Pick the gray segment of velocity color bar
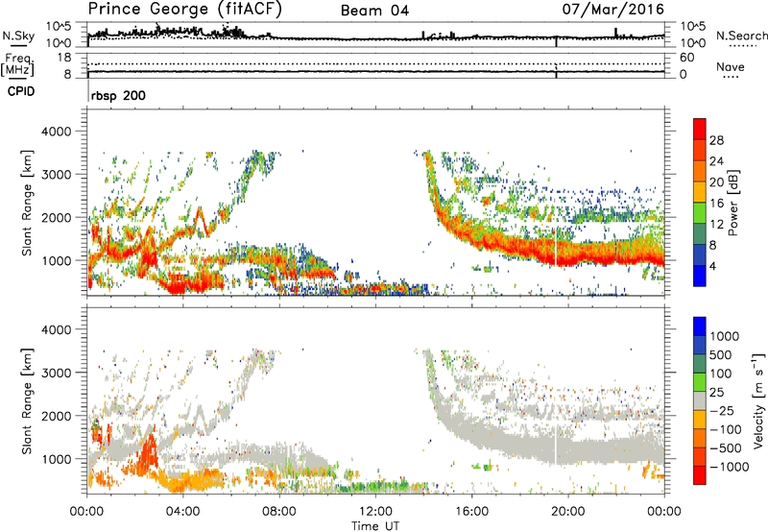The height and width of the screenshot is (532, 768). click(700, 401)
